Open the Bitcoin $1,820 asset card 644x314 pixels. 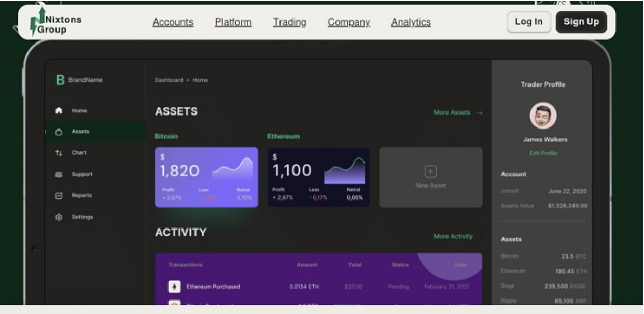(206, 177)
